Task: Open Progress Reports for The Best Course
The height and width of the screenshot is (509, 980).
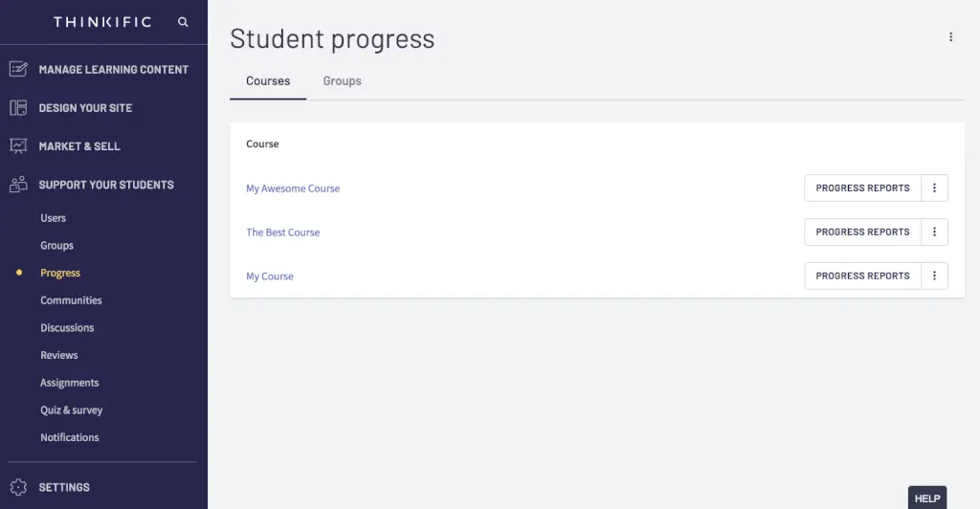Action: coord(862,232)
